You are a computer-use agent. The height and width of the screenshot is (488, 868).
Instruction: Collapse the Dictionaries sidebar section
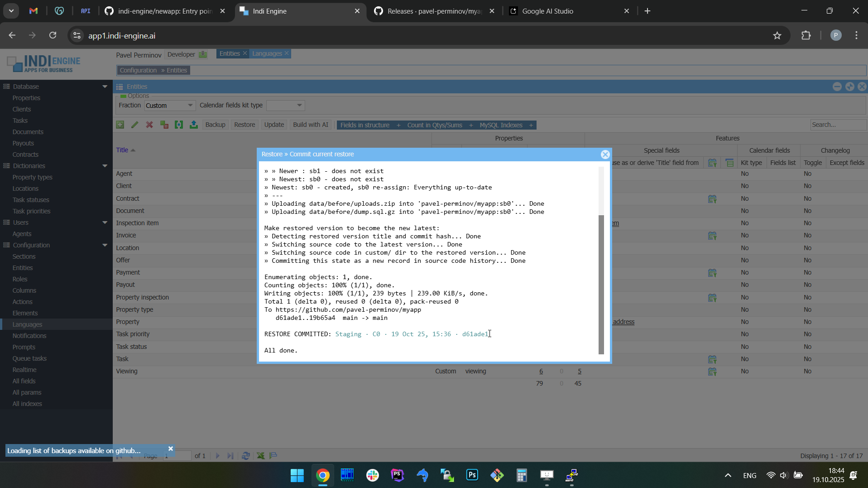[x=105, y=166]
